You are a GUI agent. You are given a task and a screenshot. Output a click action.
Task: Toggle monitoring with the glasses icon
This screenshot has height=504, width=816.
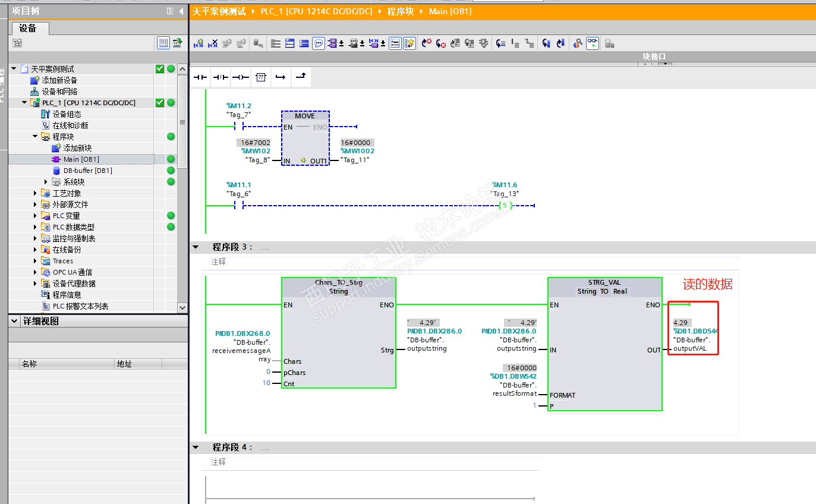(x=592, y=43)
